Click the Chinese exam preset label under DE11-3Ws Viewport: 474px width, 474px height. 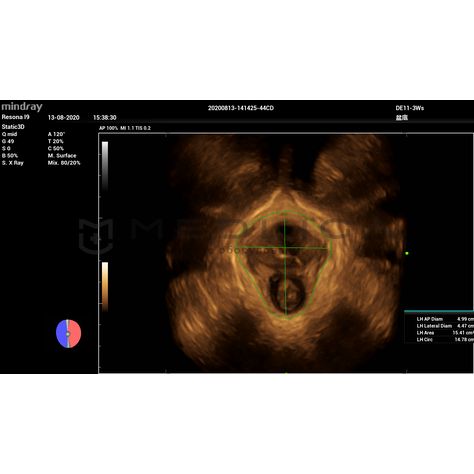click(x=402, y=118)
